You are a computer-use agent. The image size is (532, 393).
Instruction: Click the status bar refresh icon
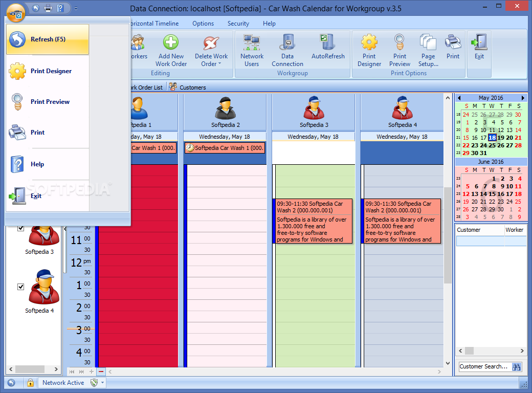pos(11,383)
